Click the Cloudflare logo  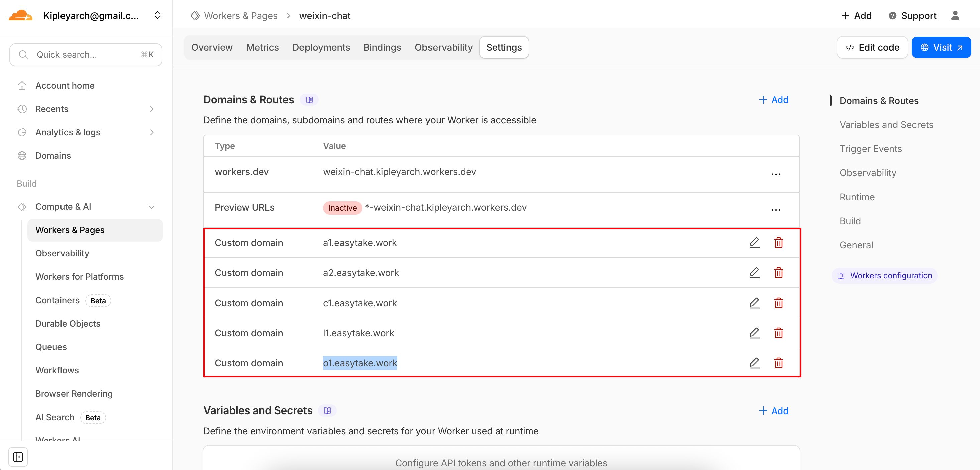point(20,16)
